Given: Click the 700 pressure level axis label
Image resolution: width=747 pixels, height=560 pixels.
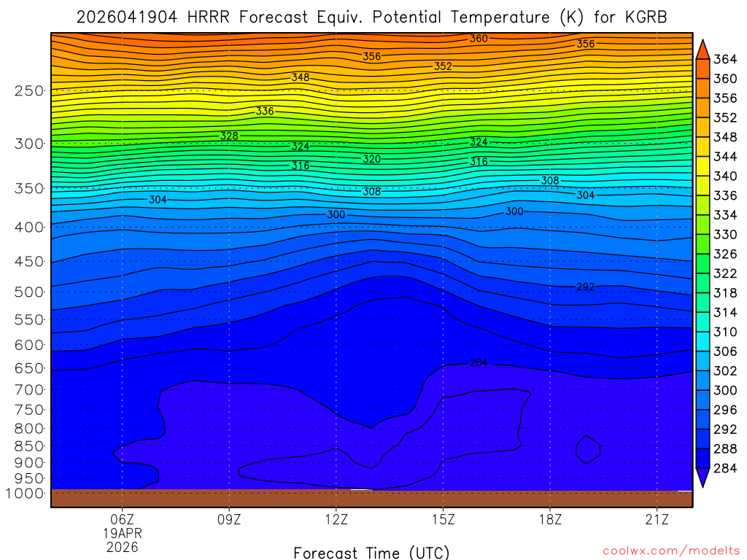Looking at the screenshot, I should pyautogui.click(x=29, y=389).
